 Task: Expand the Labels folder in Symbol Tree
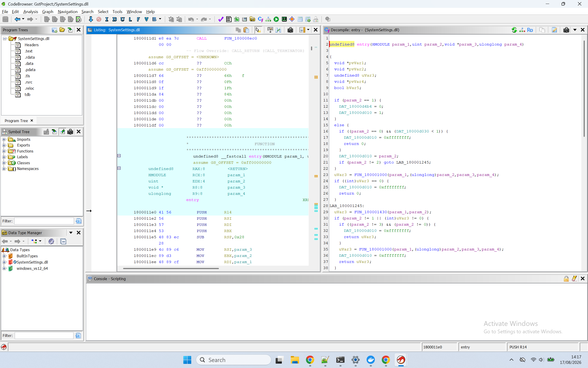4,157
